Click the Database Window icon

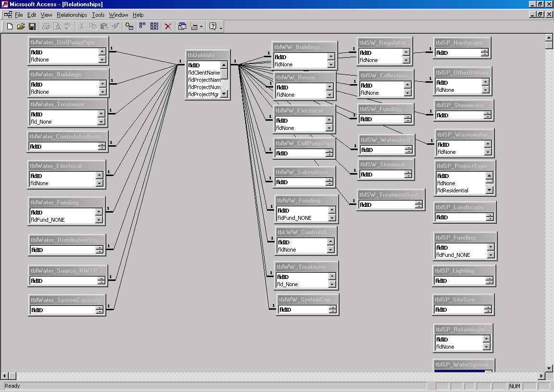(182, 26)
